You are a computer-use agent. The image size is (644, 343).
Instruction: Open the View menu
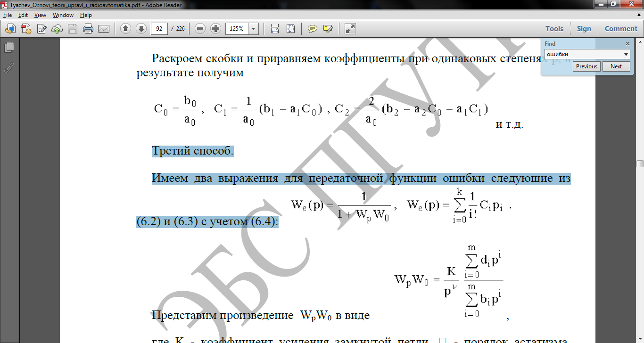click(40, 15)
